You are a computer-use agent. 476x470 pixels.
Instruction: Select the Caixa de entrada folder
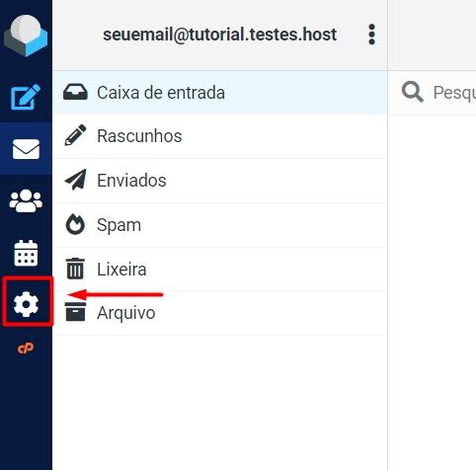(220, 93)
